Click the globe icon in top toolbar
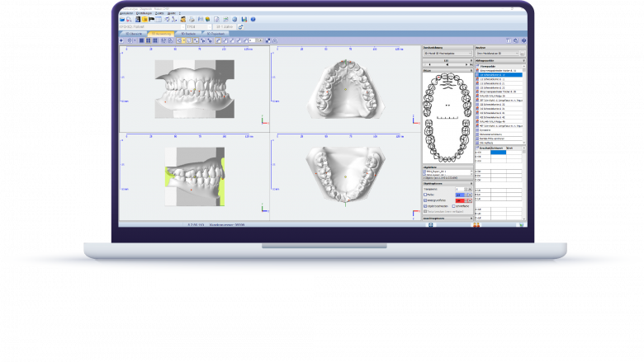The width and height of the screenshot is (644, 362). click(235, 18)
